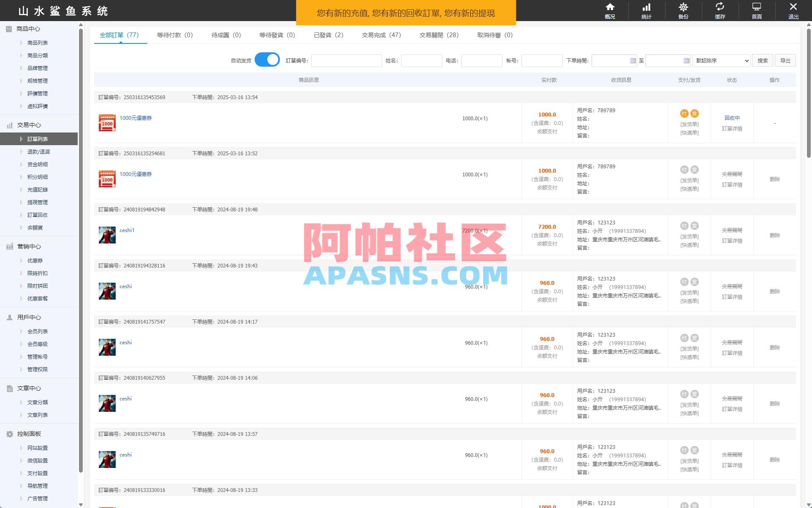Disable the 自动发货 toggle

(267, 60)
